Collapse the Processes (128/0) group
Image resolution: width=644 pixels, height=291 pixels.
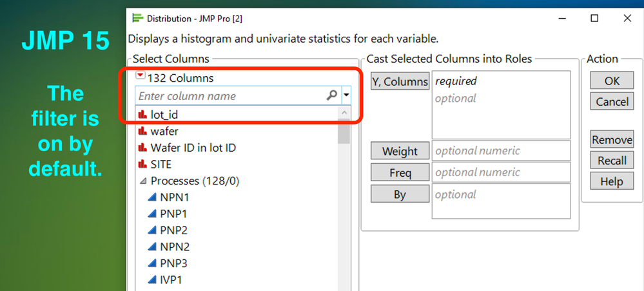pos(142,181)
